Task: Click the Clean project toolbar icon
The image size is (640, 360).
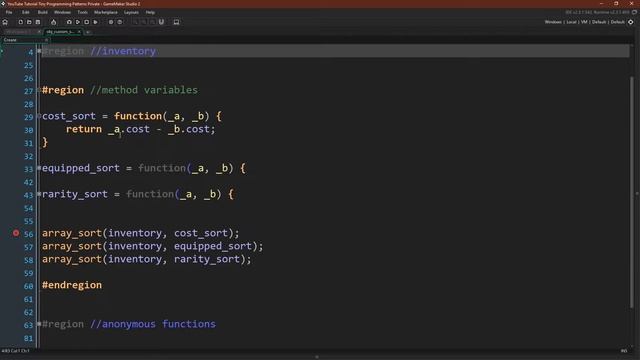Action: pos(96,22)
